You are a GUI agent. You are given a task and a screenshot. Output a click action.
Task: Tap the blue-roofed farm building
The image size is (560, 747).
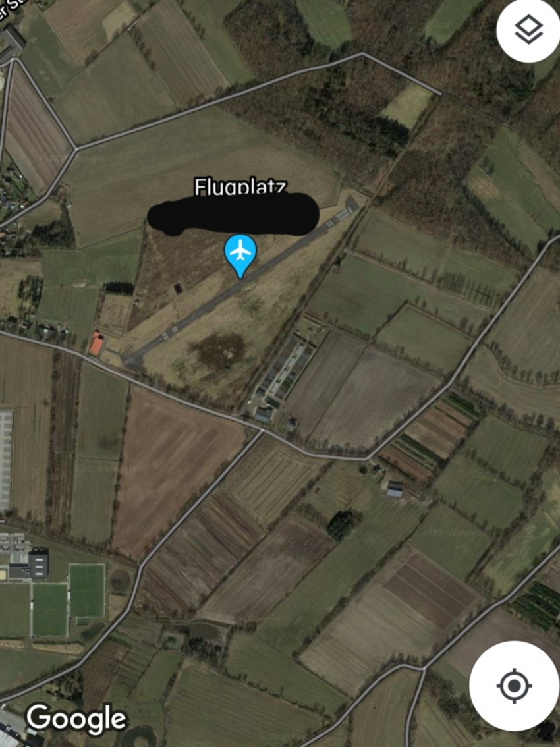coord(395,489)
